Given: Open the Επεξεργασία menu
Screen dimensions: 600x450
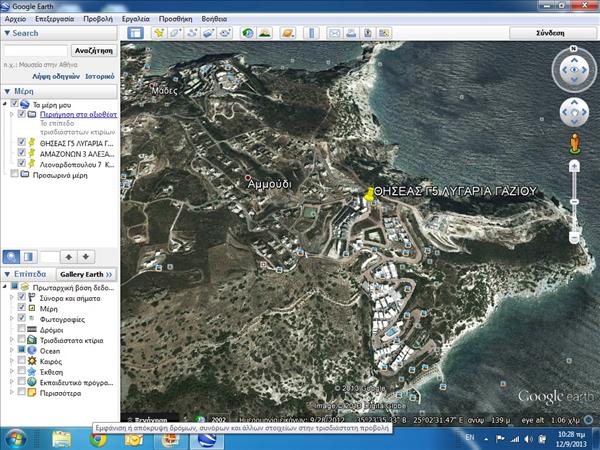Looking at the screenshot, I should point(54,19).
